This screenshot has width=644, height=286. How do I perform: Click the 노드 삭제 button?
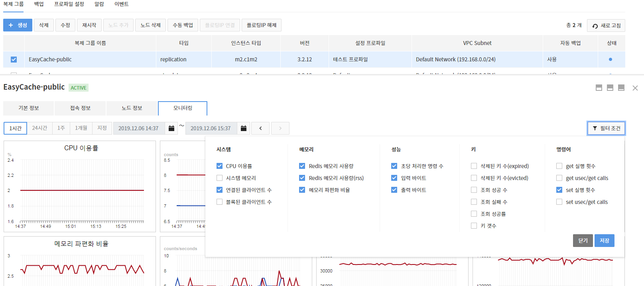click(x=150, y=25)
